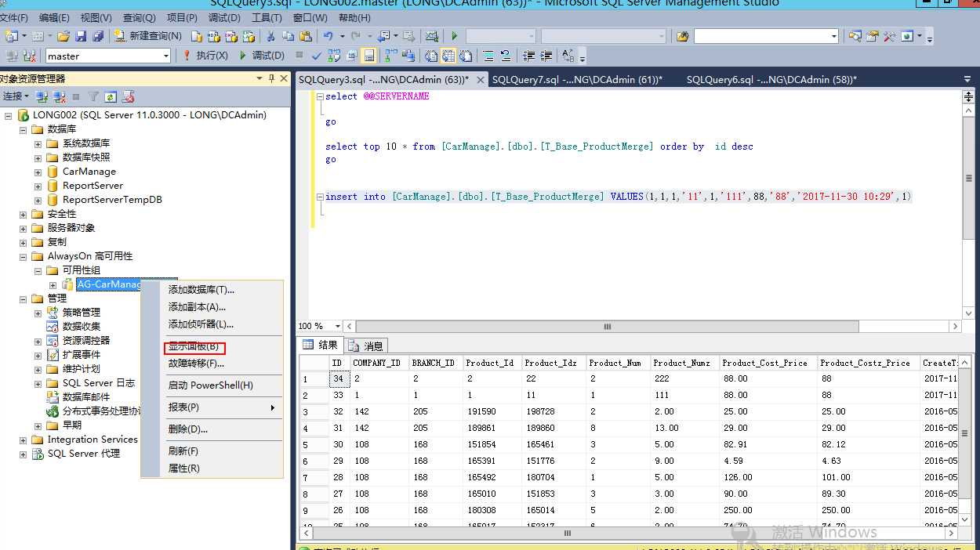Open the 工具(T) menu

[x=267, y=17]
